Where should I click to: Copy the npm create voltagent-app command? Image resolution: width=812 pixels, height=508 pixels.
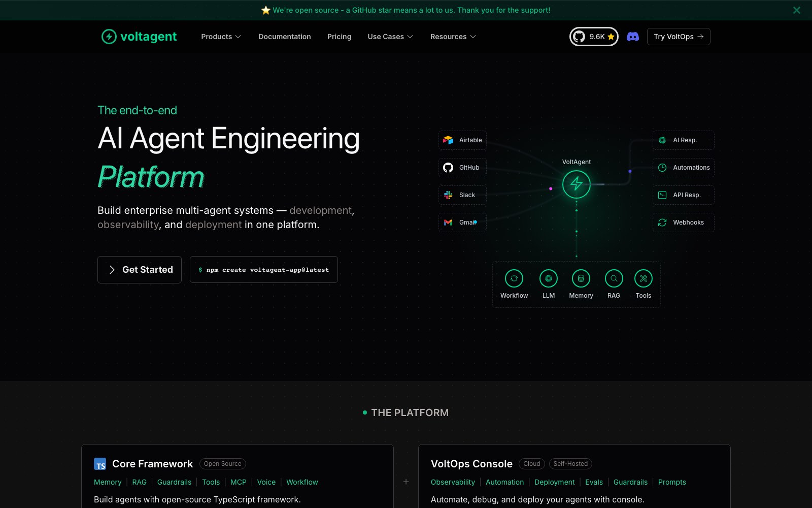pos(264,270)
